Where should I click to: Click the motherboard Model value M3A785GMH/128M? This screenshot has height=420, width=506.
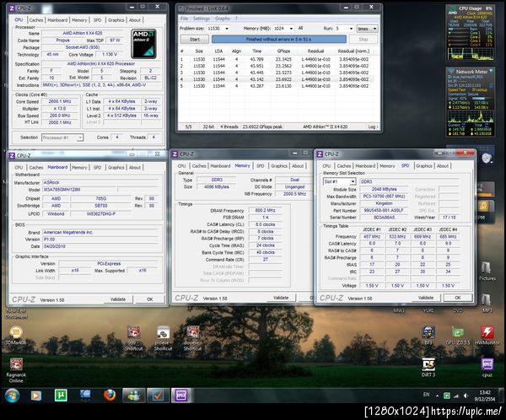80,190
